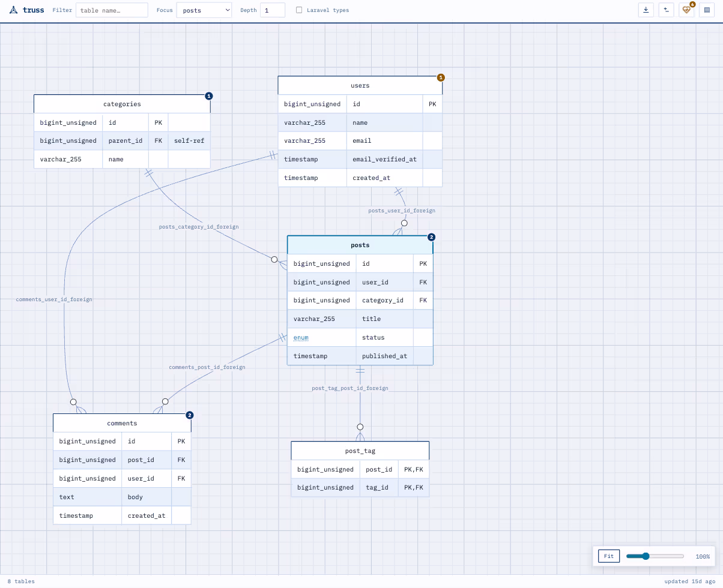Click the table name filter field
The width and height of the screenshot is (723, 588).
(x=112, y=10)
